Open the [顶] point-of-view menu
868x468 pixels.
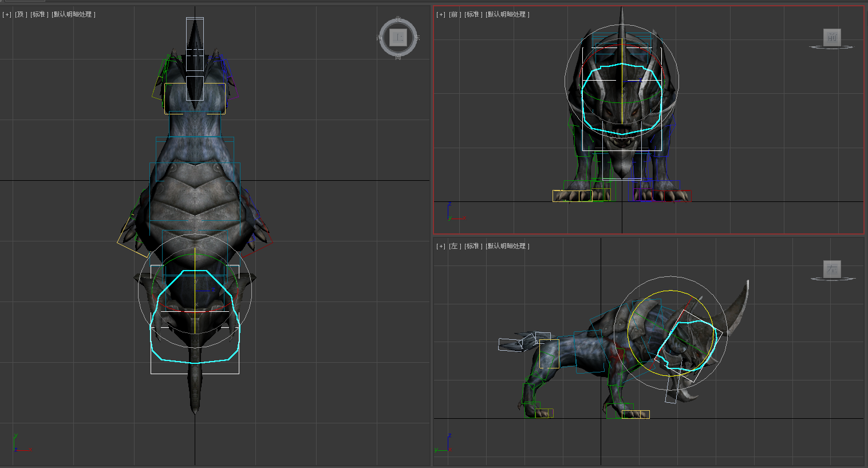(21, 14)
